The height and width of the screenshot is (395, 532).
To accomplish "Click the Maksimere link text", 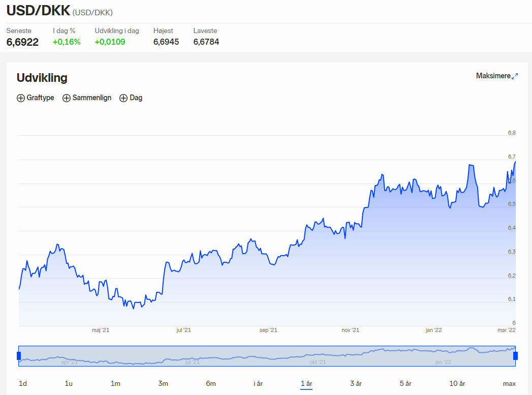I will pos(493,76).
